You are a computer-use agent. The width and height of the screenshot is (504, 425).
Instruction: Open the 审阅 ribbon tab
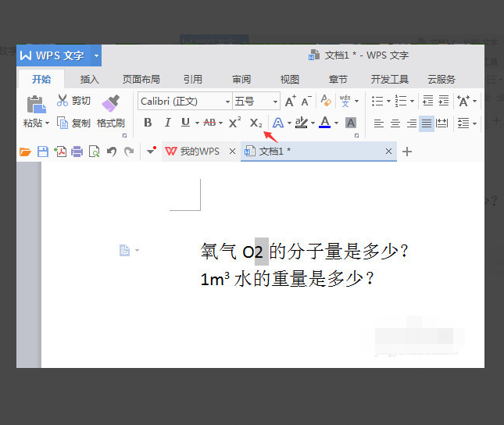(x=241, y=79)
